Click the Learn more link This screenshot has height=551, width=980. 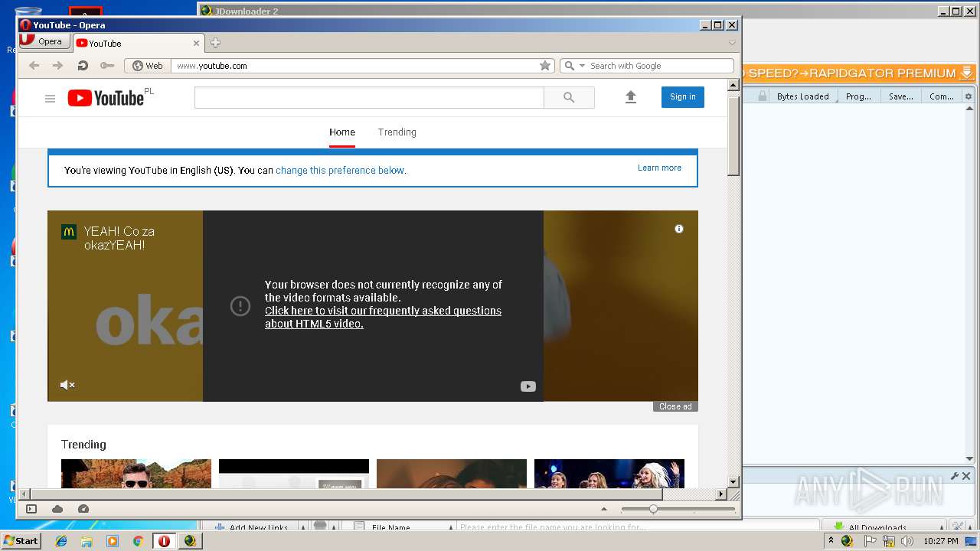(659, 168)
